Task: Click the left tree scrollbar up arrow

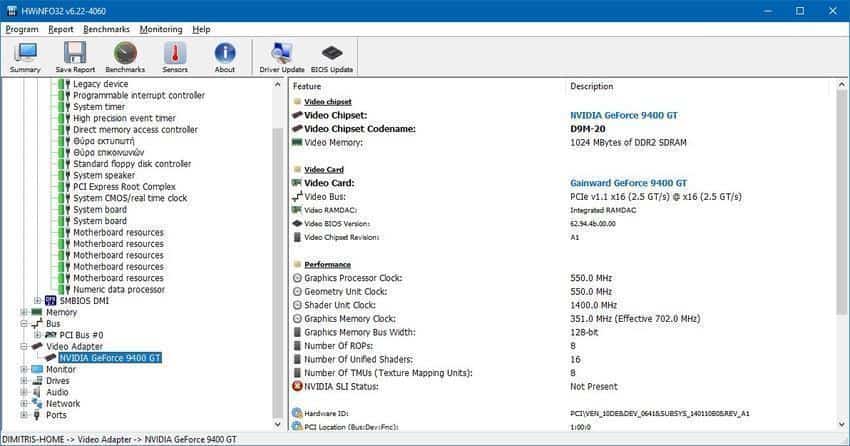Action: (x=278, y=85)
